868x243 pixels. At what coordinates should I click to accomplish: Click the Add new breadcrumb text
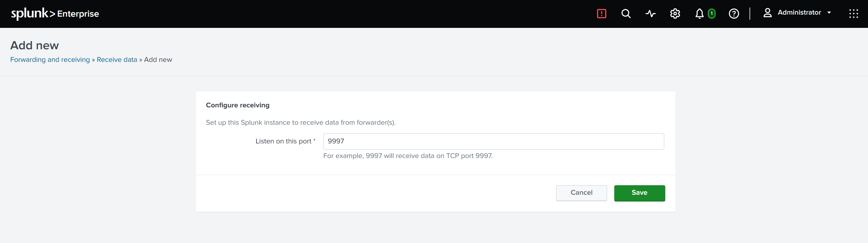pos(158,59)
